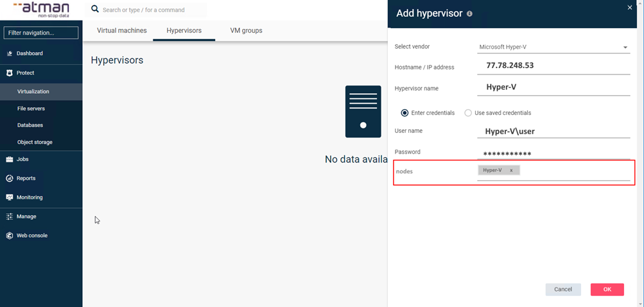Click the Jobs briefcase icon
This screenshot has height=307, width=644.
[10, 159]
